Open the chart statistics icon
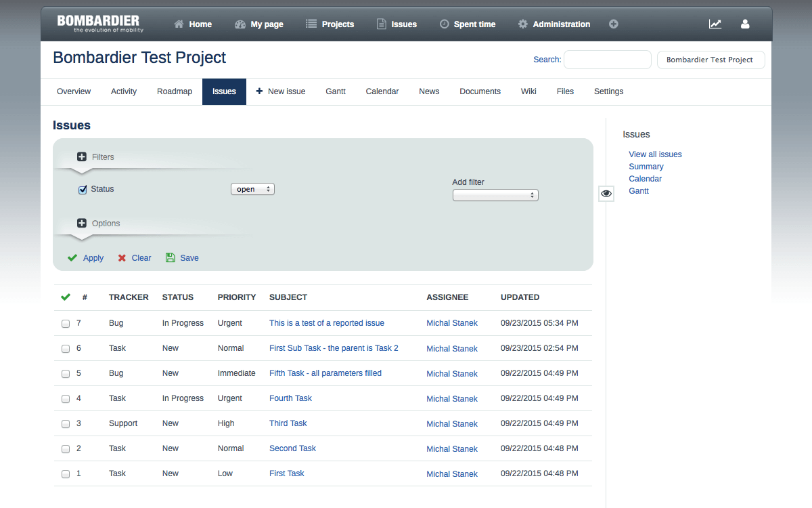The height and width of the screenshot is (508, 812). (x=715, y=24)
